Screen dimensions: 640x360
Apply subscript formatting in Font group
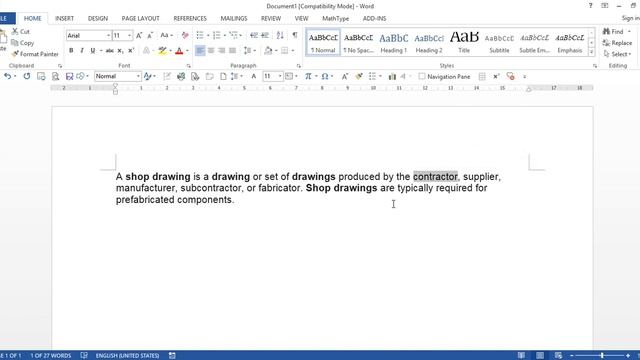pyautogui.click(x=120, y=51)
